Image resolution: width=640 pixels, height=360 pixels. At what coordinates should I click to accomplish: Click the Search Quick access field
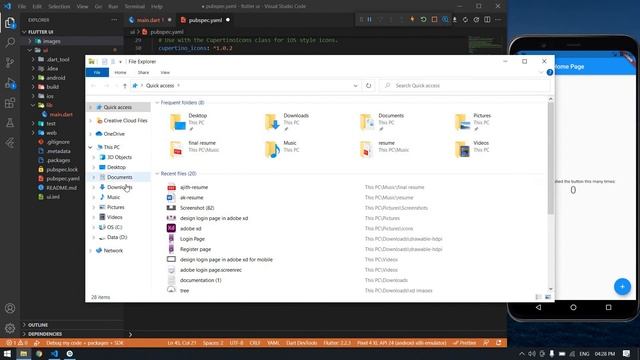click(463, 86)
